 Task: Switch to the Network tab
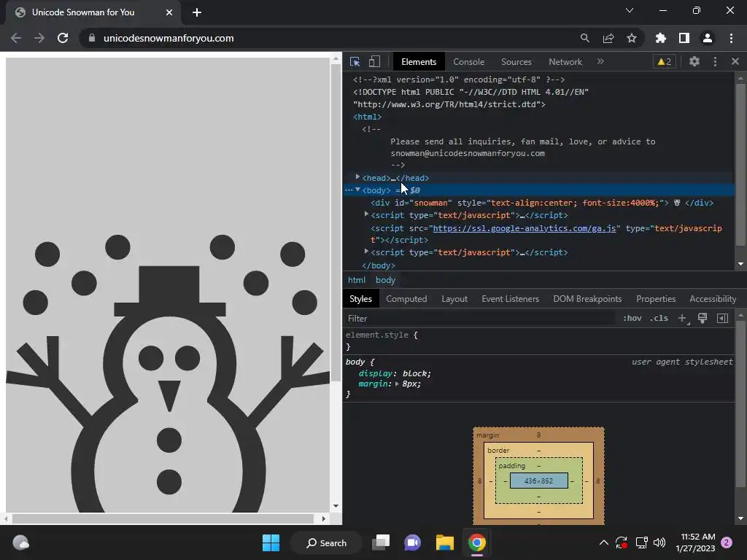click(x=565, y=62)
